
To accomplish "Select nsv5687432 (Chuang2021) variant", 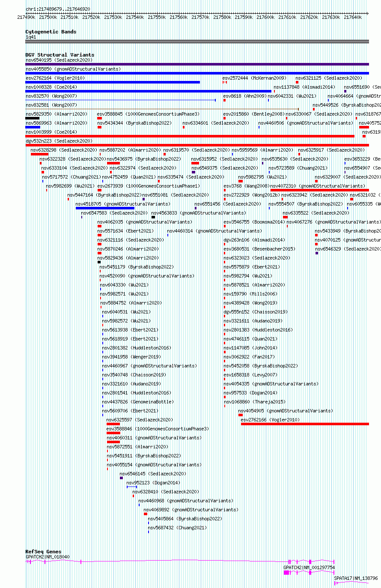I will tap(149, 532).
